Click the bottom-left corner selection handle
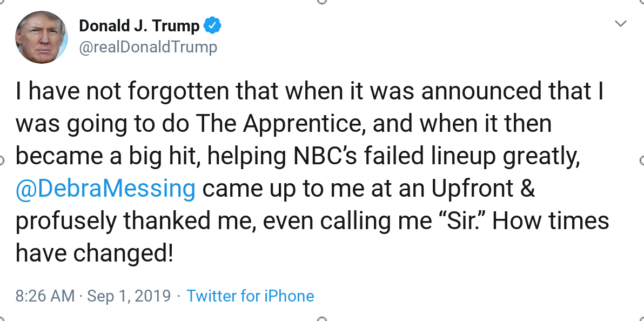The image size is (644, 321). pos(2,319)
